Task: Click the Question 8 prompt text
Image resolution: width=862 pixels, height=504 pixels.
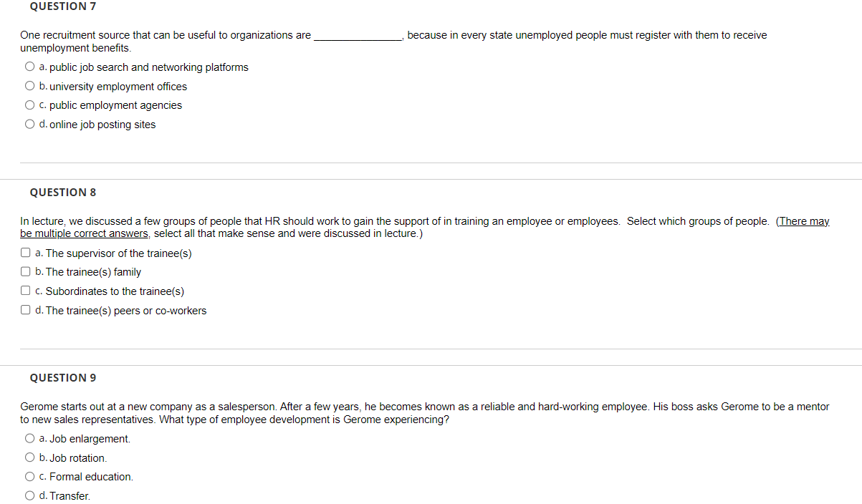Action: (358, 220)
